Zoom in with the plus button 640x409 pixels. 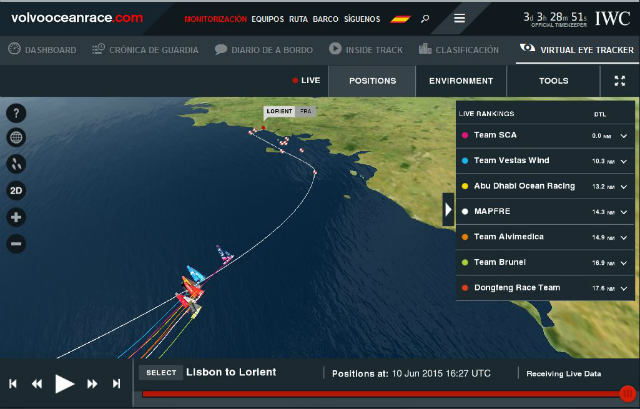pos(16,217)
